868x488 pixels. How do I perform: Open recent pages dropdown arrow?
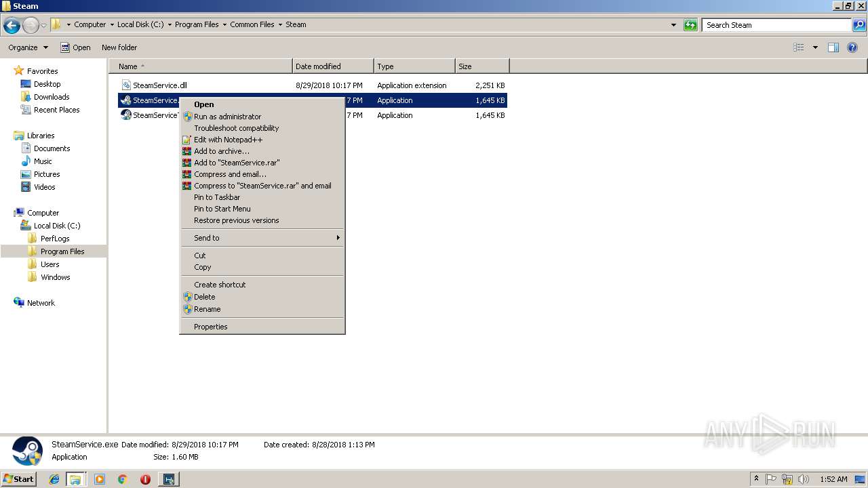[43, 26]
